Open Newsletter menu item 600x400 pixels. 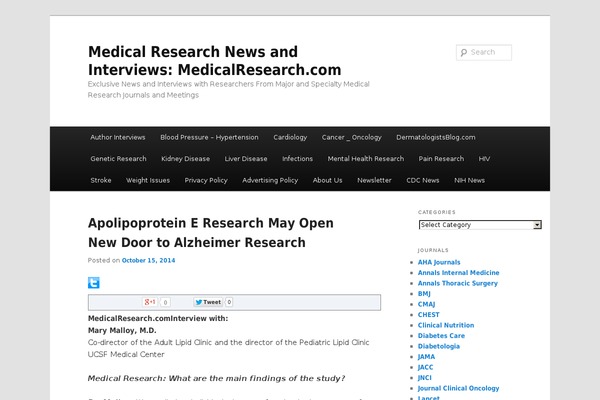(x=374, y=180)
